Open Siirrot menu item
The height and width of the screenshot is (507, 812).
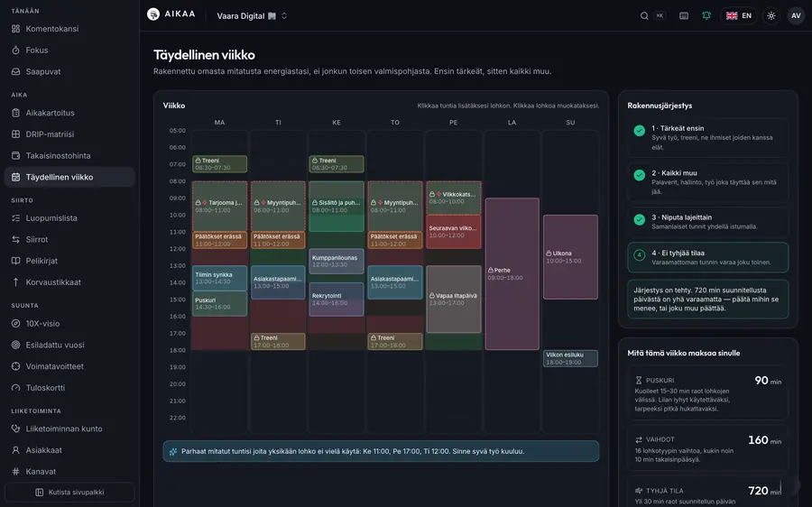69,239
